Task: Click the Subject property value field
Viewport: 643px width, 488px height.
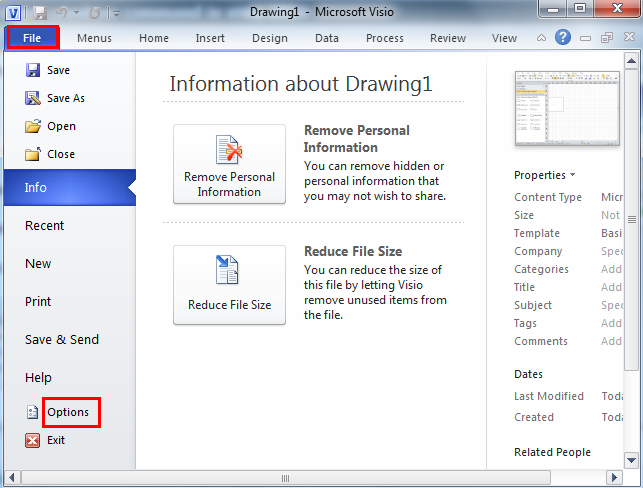Action: coord(611,305)
